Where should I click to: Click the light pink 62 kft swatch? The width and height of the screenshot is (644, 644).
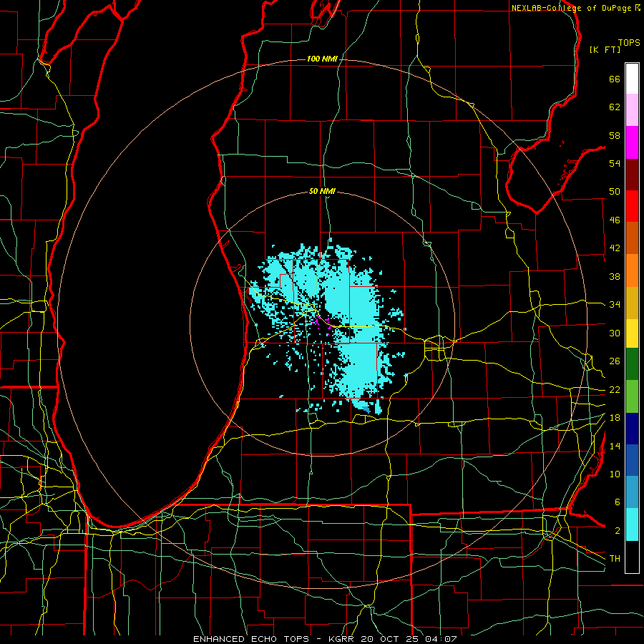click(x=632, y=110)
